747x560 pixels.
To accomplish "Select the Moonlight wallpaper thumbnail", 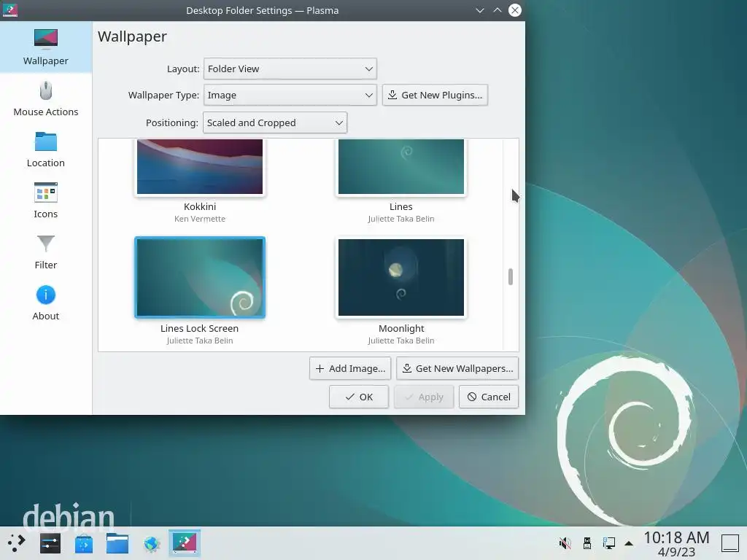I will tap(401, 277).
